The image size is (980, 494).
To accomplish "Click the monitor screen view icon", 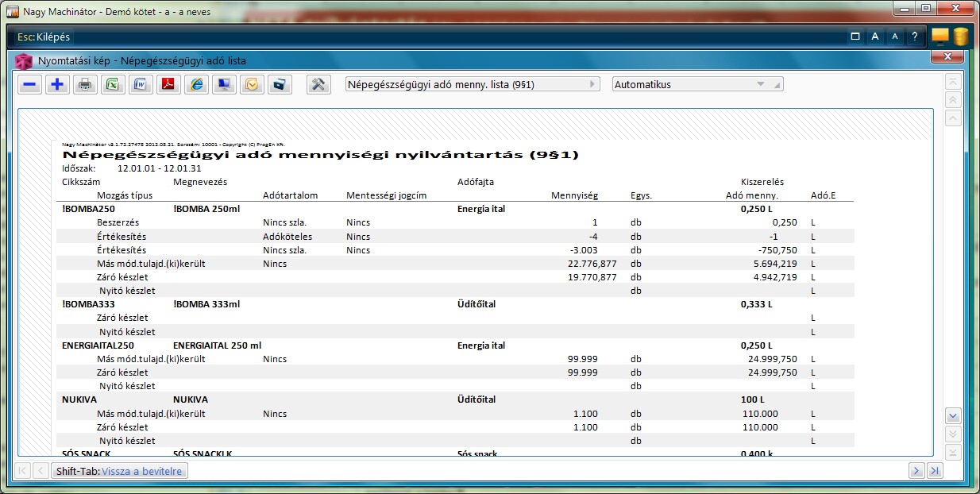I will [x=224, y=85].
